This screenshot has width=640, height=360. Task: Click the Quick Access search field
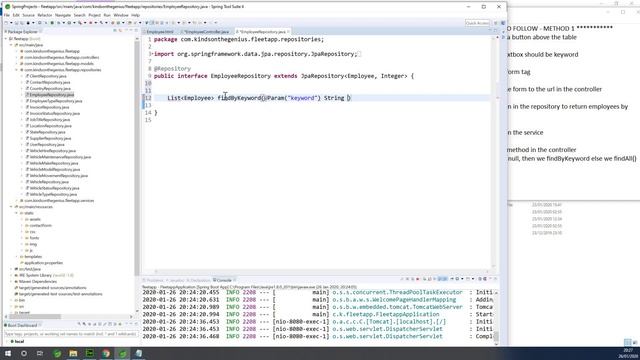click(477, 23)
